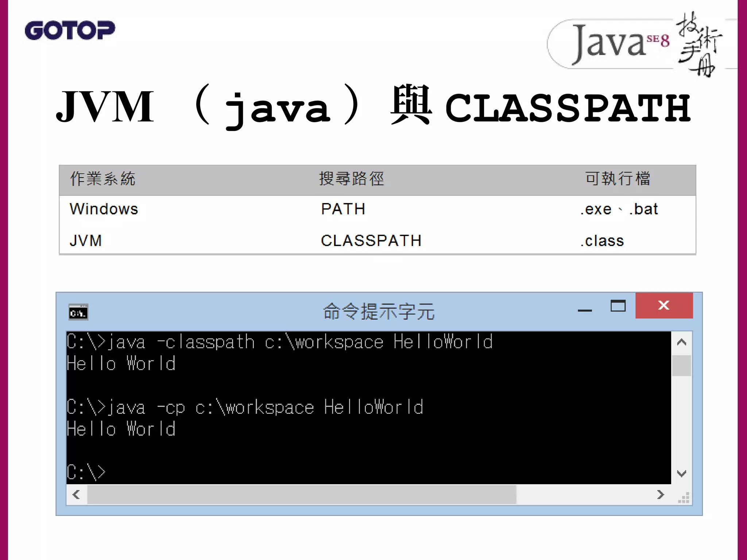Click the CLASSPATH table cell

pos(371,241)
